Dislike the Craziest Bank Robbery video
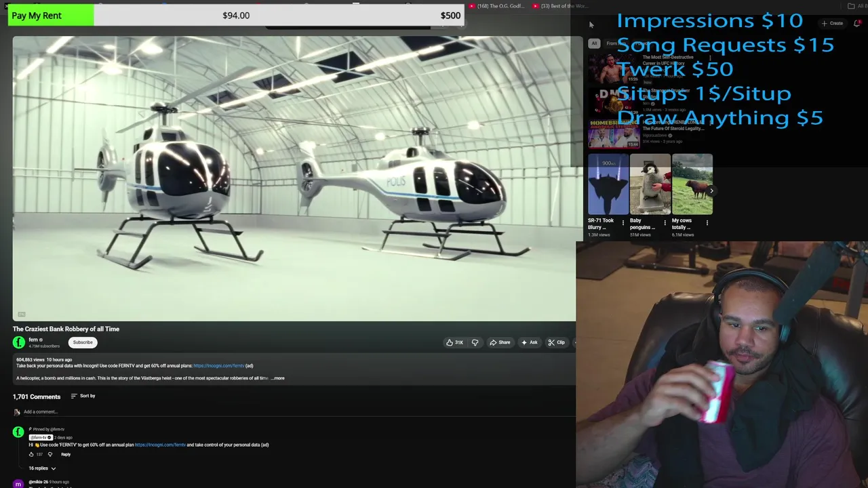The height and width of the screenshot is (488, 868). [x=475, y=342]
